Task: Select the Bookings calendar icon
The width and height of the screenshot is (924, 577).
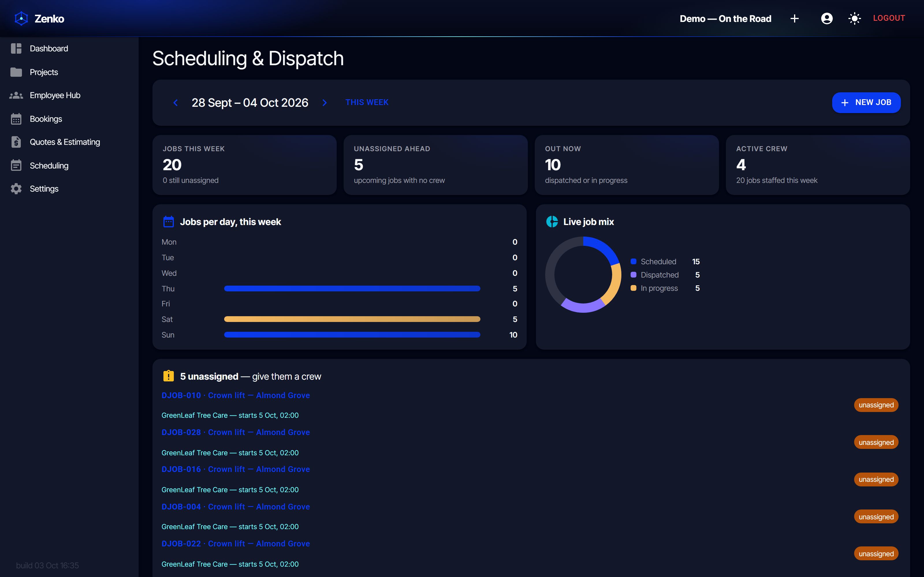Action: [x=16, y=119]
